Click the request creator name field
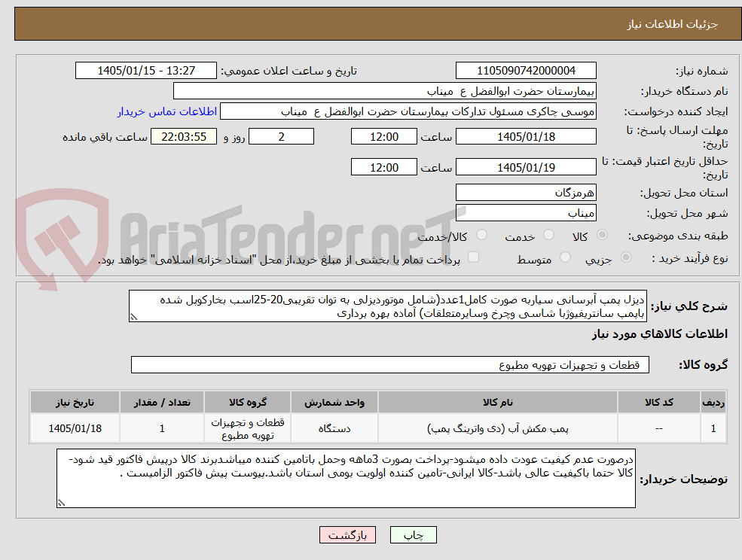The width and height of the screenshot is (742, 560). click(408, 111)
